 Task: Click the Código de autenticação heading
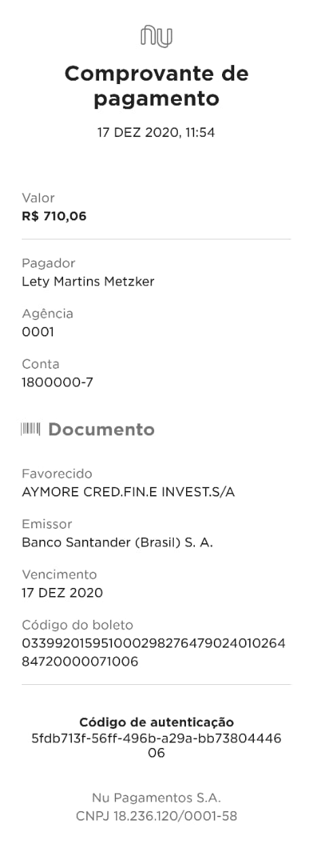[156, 722]
